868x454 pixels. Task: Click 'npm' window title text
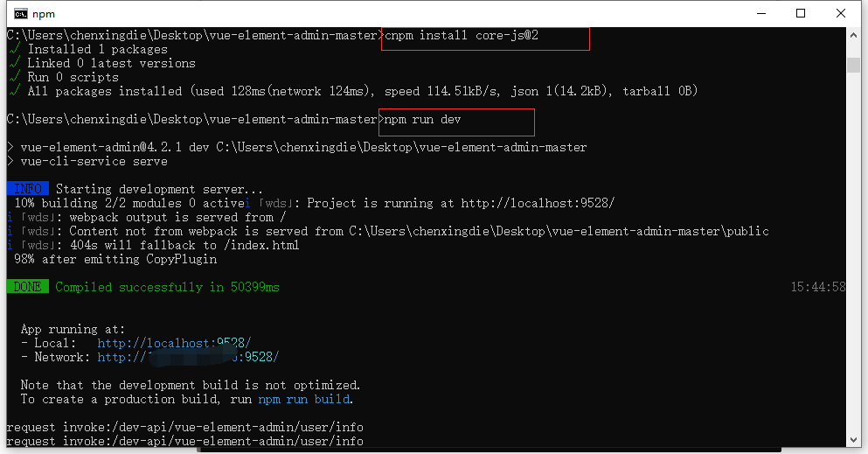tap(44, 14)
